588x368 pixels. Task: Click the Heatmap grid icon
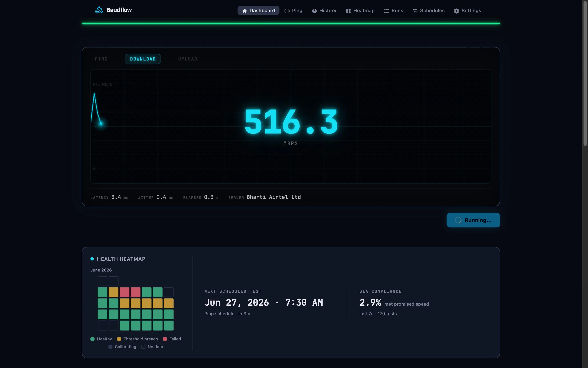point(348,11)
